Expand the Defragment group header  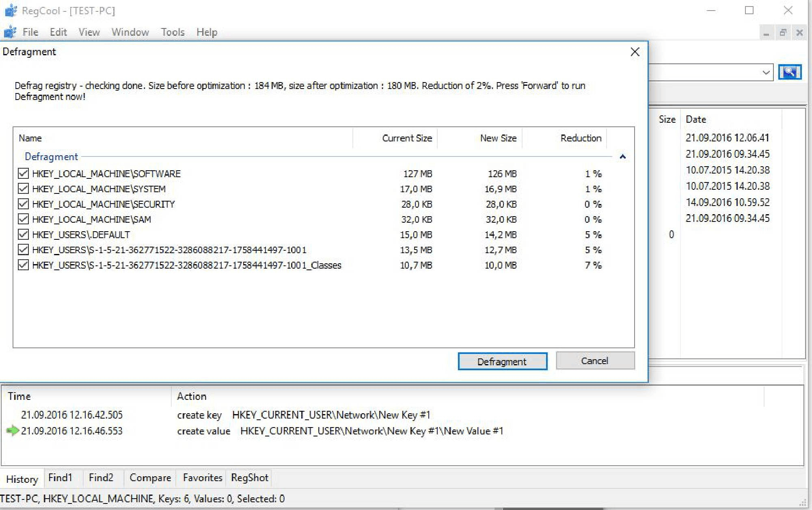tap(51, 156)
